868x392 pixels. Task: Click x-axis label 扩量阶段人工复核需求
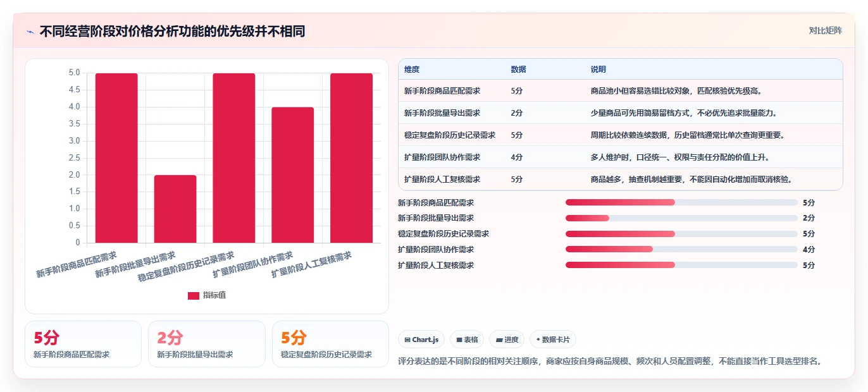[311, 266]
